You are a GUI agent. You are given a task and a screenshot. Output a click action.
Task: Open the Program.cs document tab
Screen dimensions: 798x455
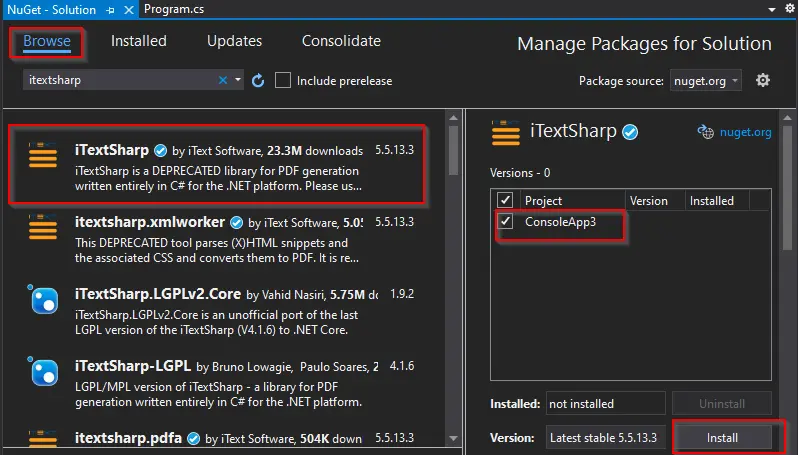pos(174,10)
